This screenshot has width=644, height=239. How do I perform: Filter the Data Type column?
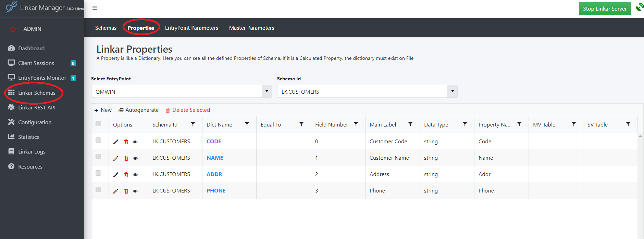coord(465,124)
